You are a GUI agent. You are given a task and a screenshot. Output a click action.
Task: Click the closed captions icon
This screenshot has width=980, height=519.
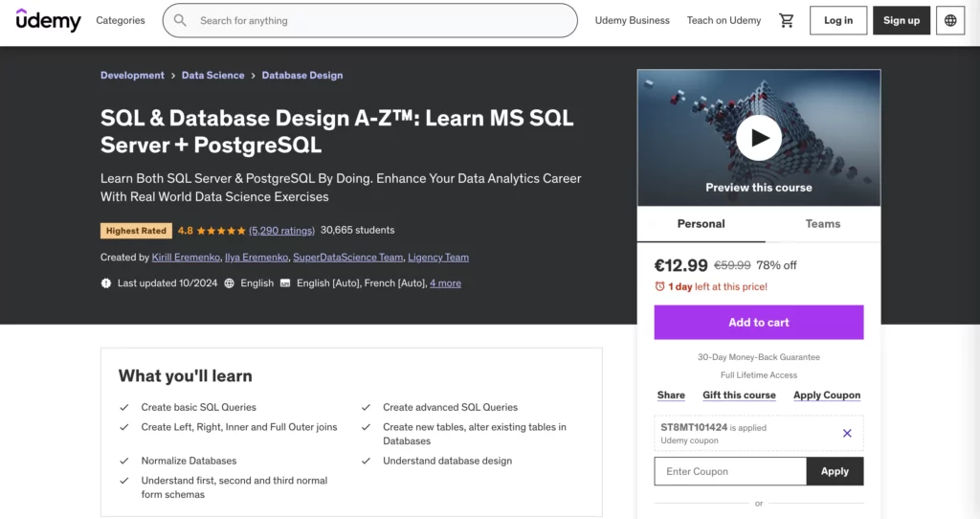pyautogui.click(x=285, y=283)
